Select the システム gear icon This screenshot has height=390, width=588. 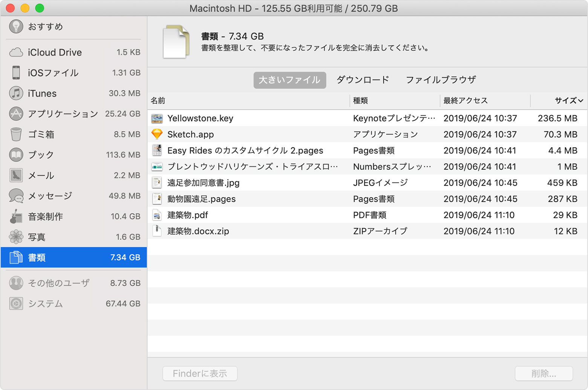(16, 303)
